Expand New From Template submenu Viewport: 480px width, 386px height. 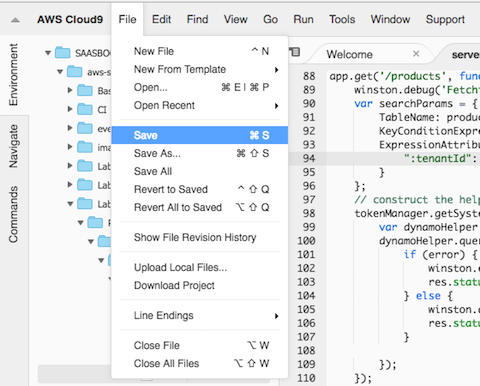(x=200, y=69)
